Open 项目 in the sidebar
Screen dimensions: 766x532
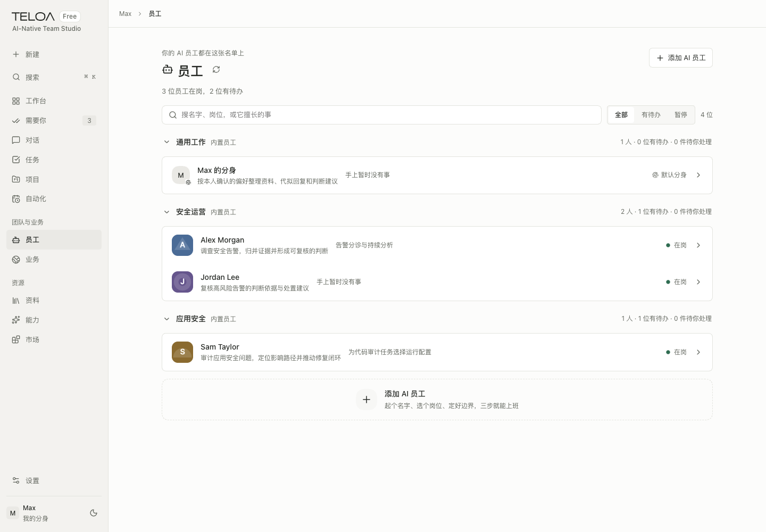pyautogui.click(x=54, y=179)
